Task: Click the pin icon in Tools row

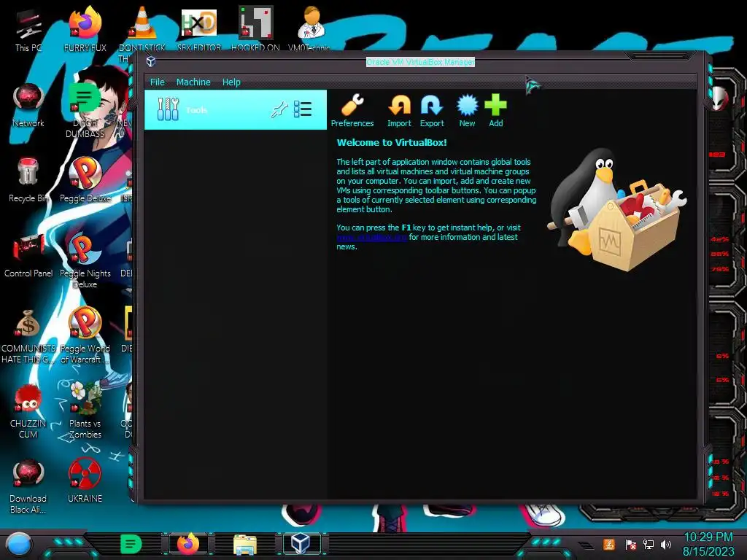Action: [279, 109]
